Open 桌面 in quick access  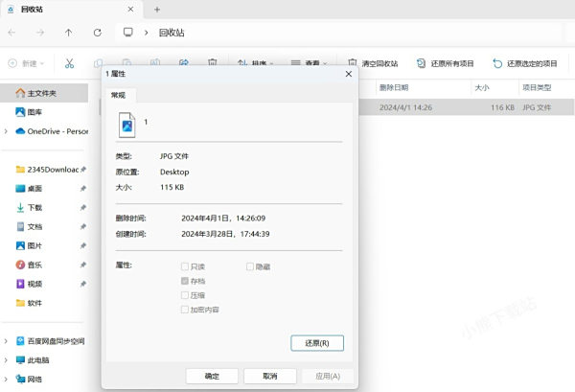30,189
